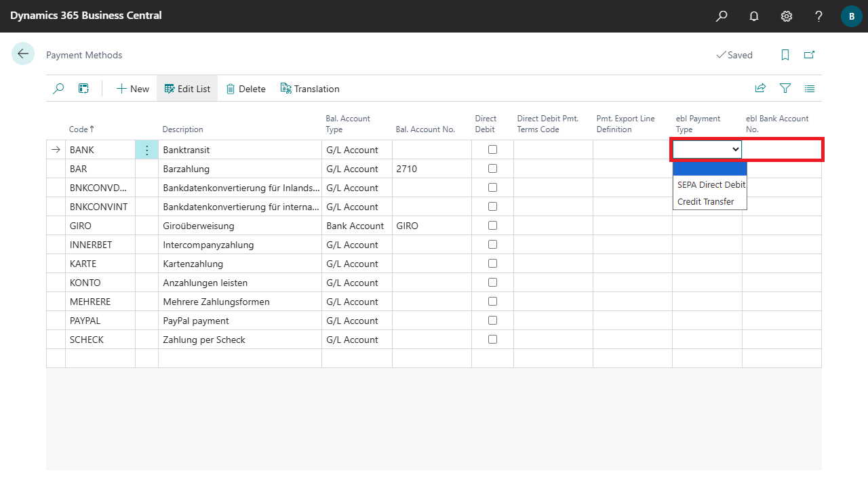Viewport: 868px width, 488px height.
Task: Bookmark this page with bookmark icon
Action: [785, 55]
